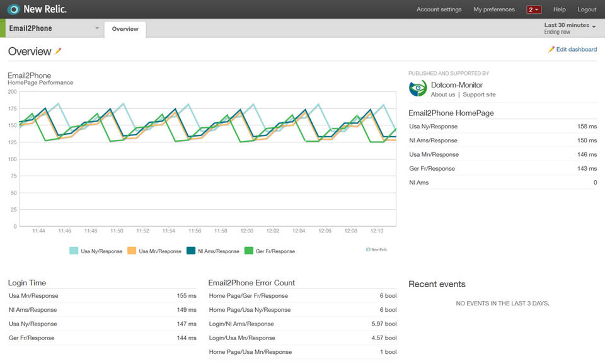Open the About us link
Image resolution: width=605 pixels, height=364 pixels.
coord(442,94)
